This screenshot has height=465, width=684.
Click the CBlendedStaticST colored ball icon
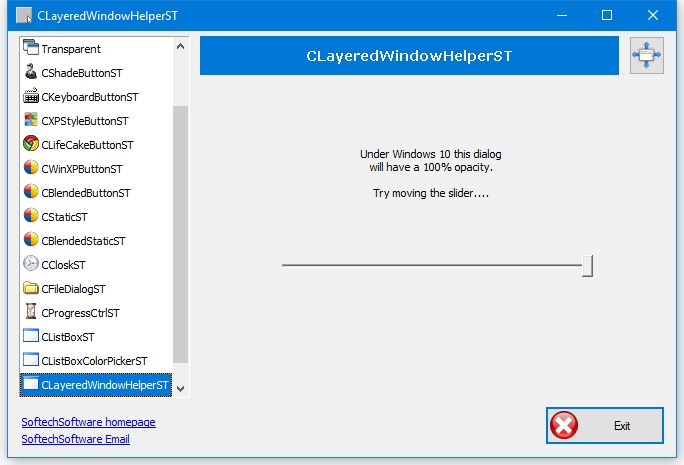pyautogui.click(x=31, y=239)
